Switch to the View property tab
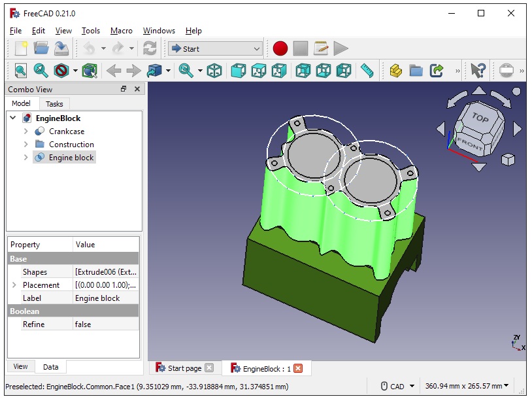This screenshot has width=532, height=401. click(20, 367)
